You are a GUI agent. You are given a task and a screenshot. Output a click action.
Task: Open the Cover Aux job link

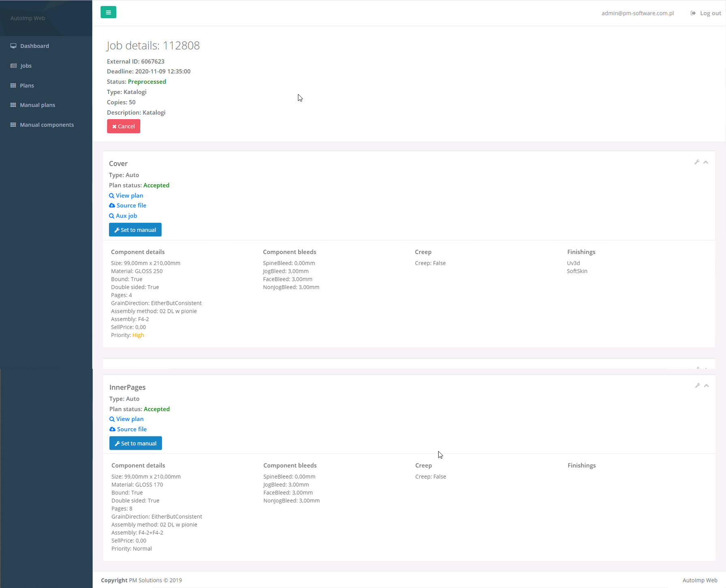[126, 216]
